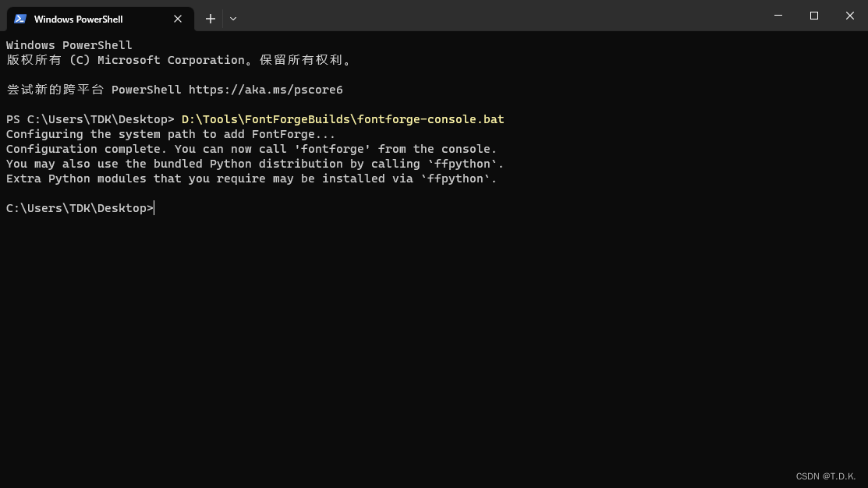The height and width of the screenshot is (488, 868).
Task: Click the 'bundled Python distribution' output line
Action: [255, 164]
